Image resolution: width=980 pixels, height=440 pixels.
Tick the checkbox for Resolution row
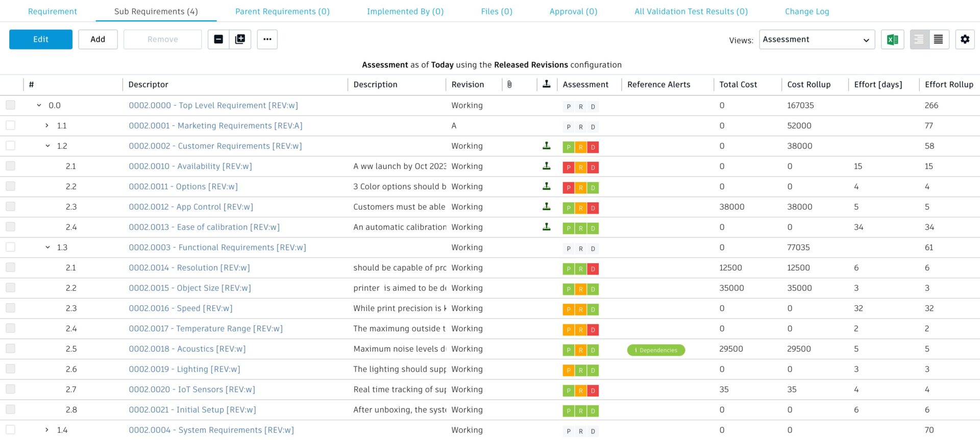pos(11,268)
